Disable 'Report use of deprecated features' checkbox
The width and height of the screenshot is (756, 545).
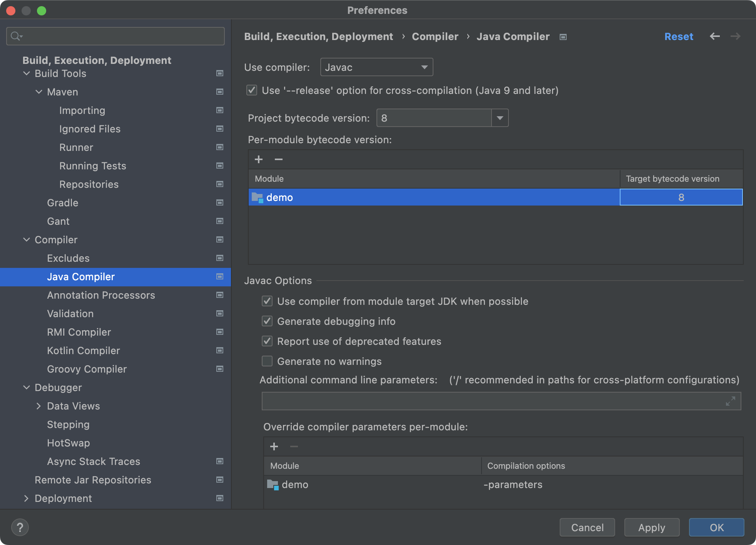[x=266, y=341]
